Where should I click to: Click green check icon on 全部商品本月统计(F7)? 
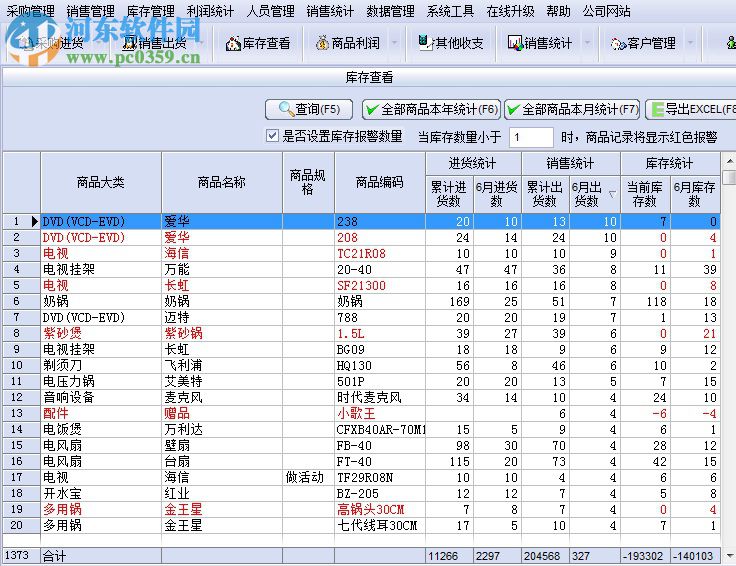tap(514, 109)
